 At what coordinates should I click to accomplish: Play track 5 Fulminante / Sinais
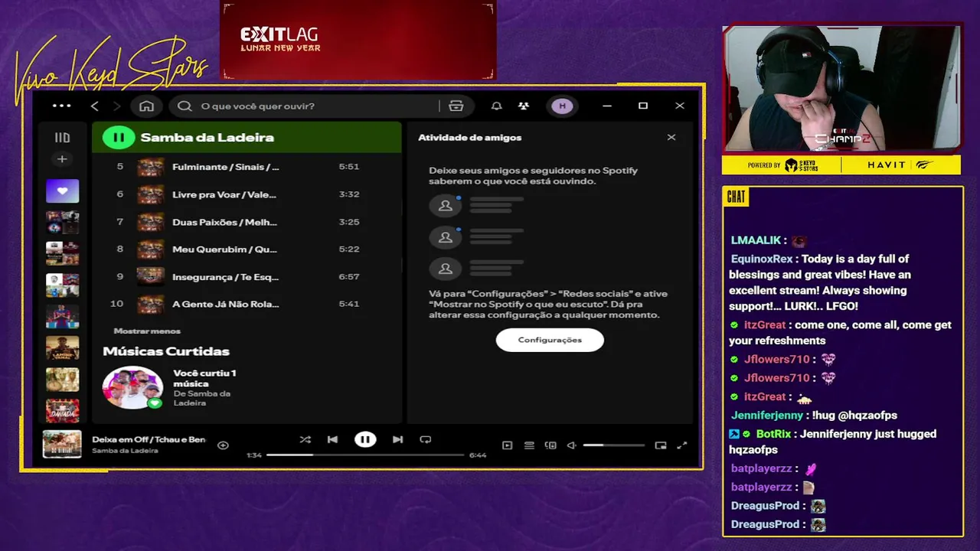click(x=247, y=167)
